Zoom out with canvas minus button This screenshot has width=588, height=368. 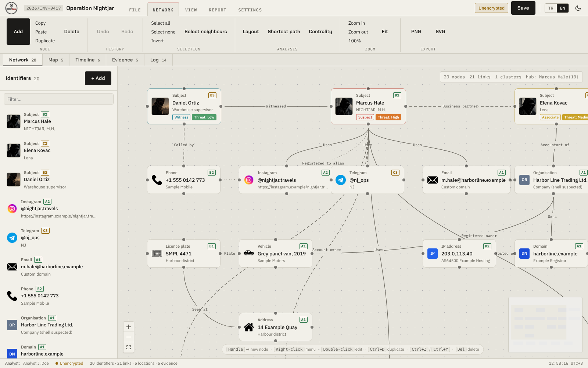tap(129, 337)
